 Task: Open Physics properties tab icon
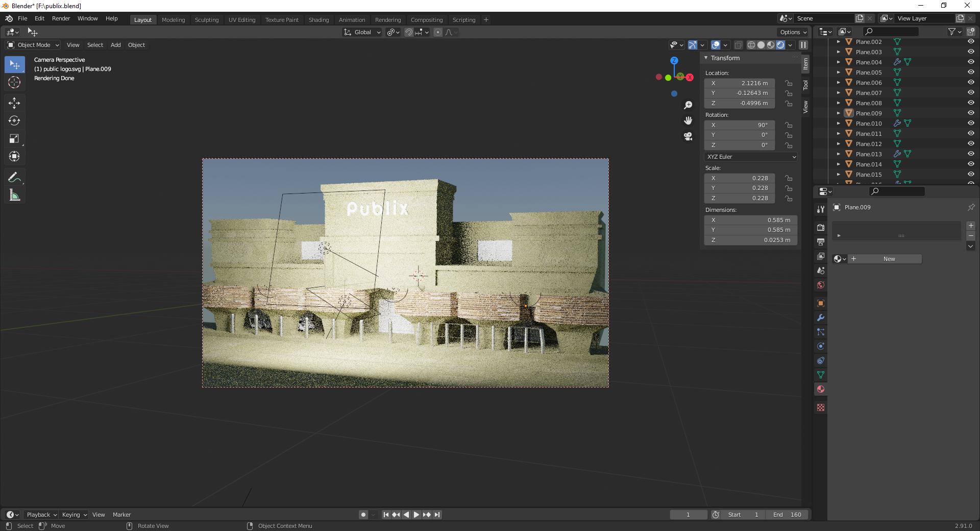click(x=821, y=346)
